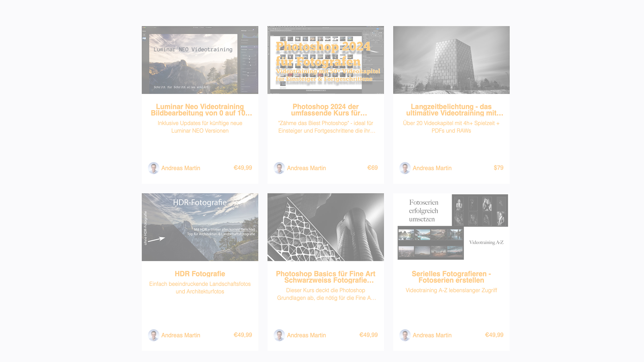Open the Fotoserien erfolgreich umsetzen thumbnail

tap(451, 227)
